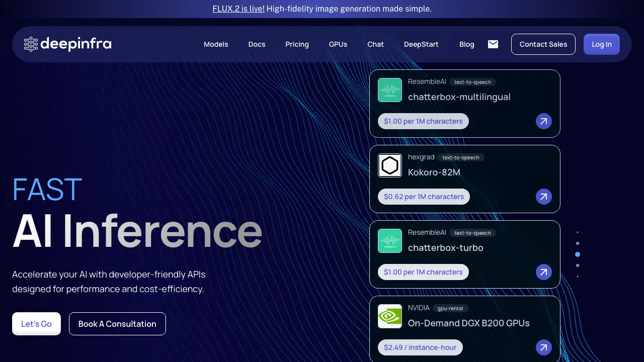Click the deepinfra logo icon

pyautogui.click(x=31, y=44)
